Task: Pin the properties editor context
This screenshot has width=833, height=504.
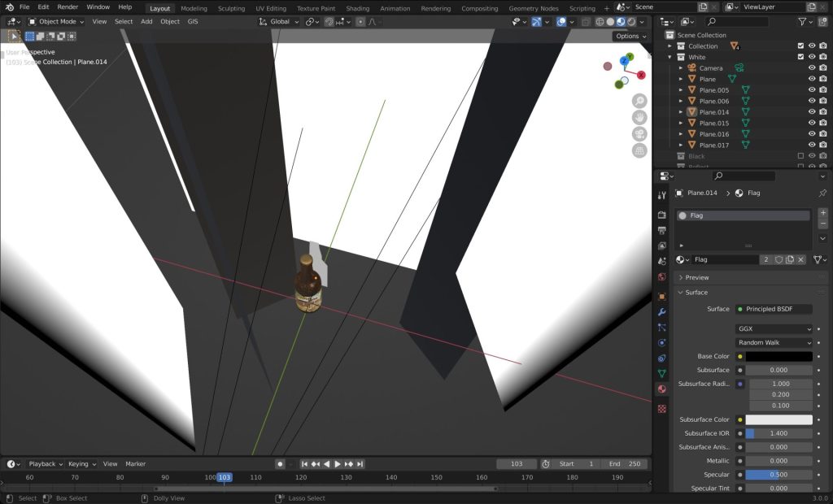Action: (822, 193)
